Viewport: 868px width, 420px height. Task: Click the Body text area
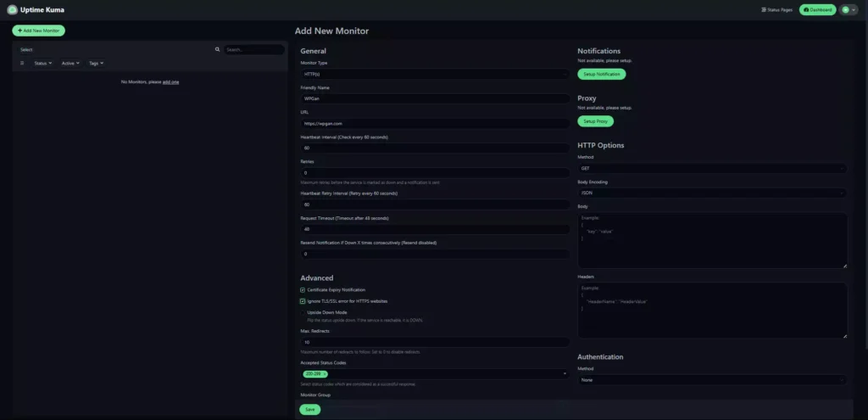712,240
